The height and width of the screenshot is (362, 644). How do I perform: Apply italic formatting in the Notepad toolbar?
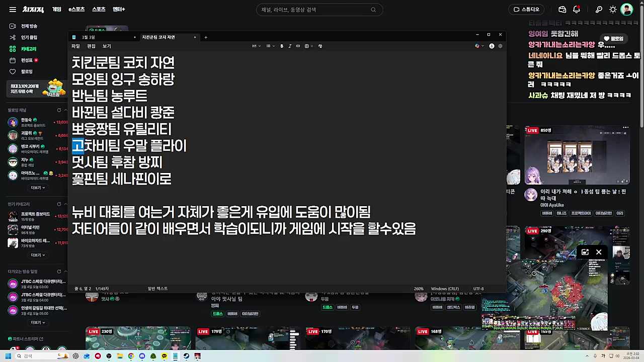pos(290,46)
